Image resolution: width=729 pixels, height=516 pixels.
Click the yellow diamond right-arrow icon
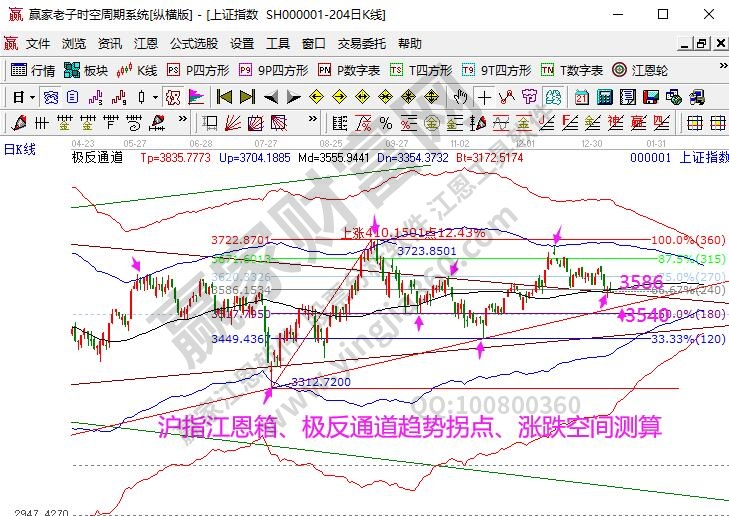coord(339,98)
